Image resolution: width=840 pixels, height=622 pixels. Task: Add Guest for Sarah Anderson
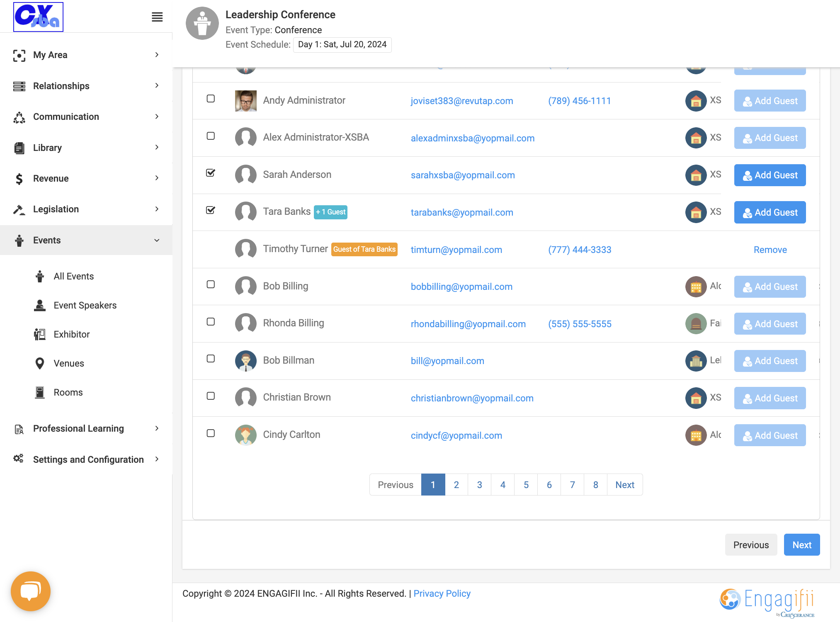click(770, 175)
